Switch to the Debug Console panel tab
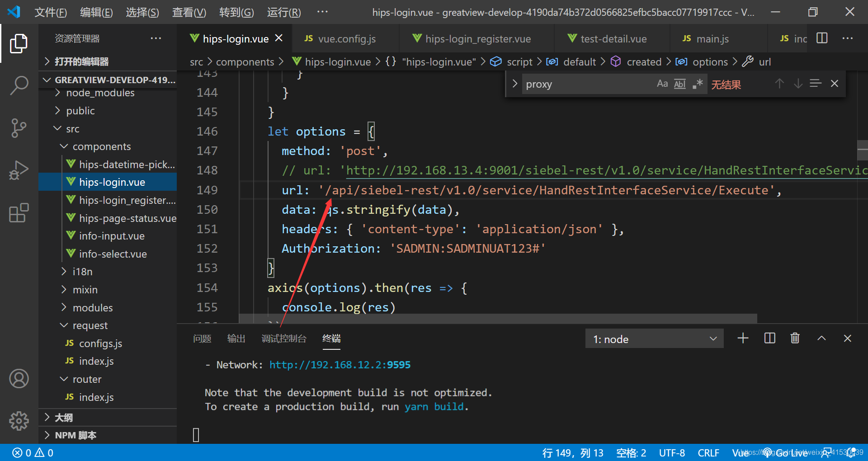 pos(284,339)
